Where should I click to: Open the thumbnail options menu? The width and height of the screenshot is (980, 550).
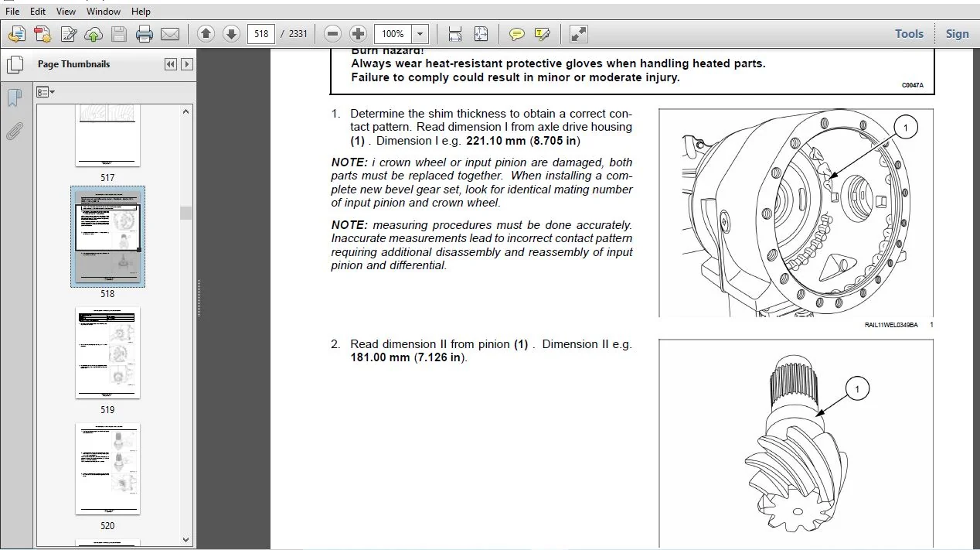pyautogui.click(x=46, y=92)
